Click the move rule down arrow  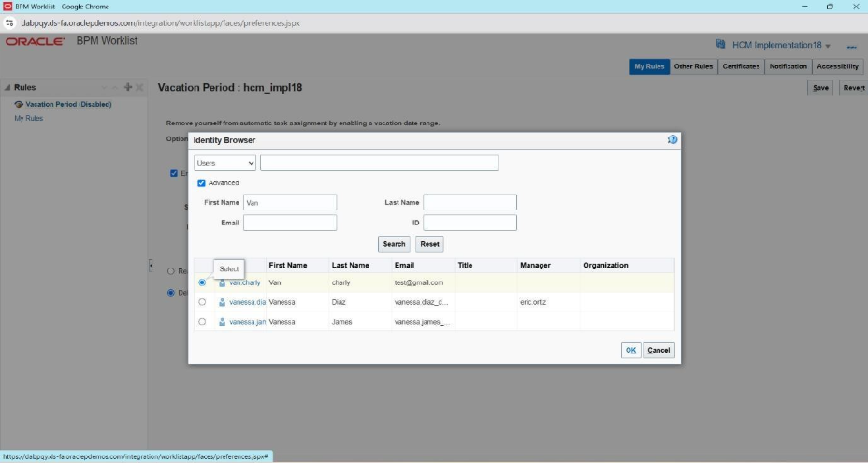[104, 88]
